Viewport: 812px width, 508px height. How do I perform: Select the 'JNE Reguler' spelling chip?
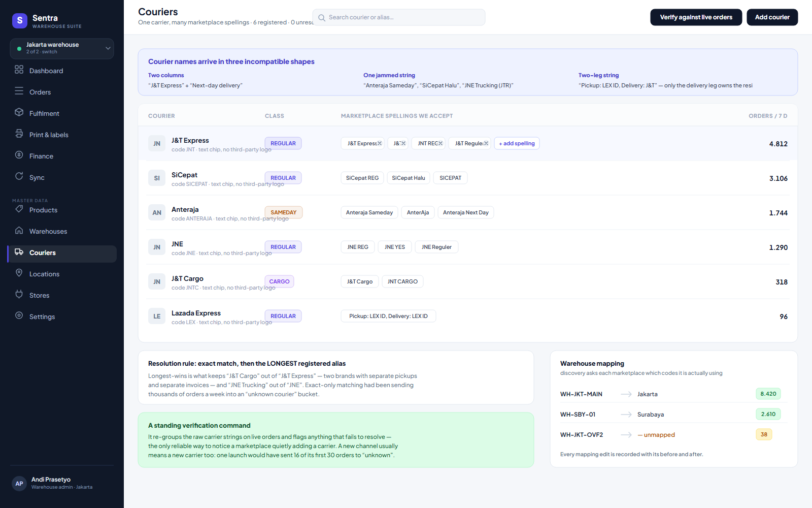[x=436, y=247]
